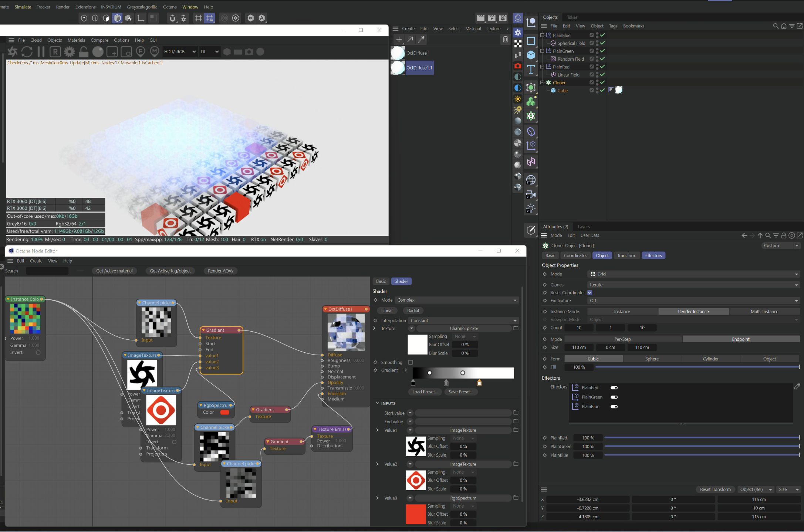804x532 pixels.
Task: Enable the Smoothing checkbox in Shader
Action: pyautogui.click(x=411, y=362)
